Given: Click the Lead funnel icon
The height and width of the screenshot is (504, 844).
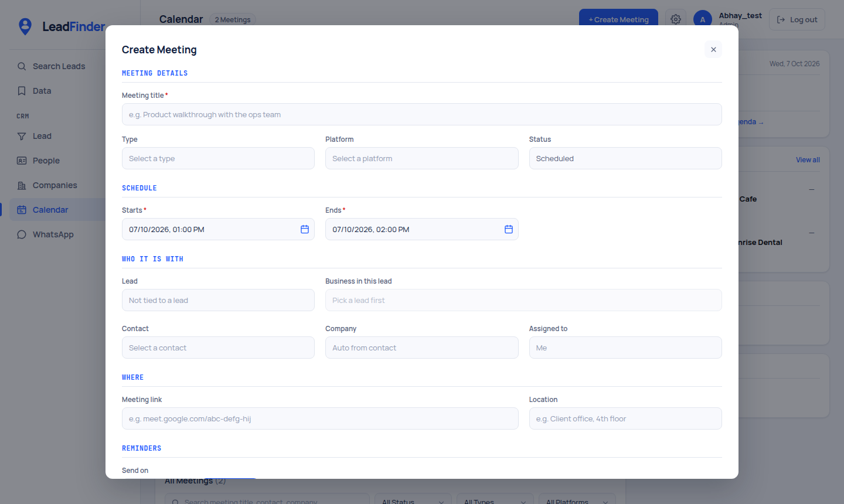Looking at the screenshot, I should [x=22, y=136].
